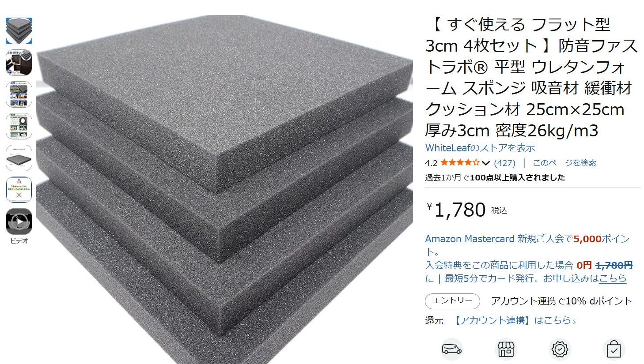Click the 'このページを検索' link
This screenshot has height=364, width=644.
564,163
